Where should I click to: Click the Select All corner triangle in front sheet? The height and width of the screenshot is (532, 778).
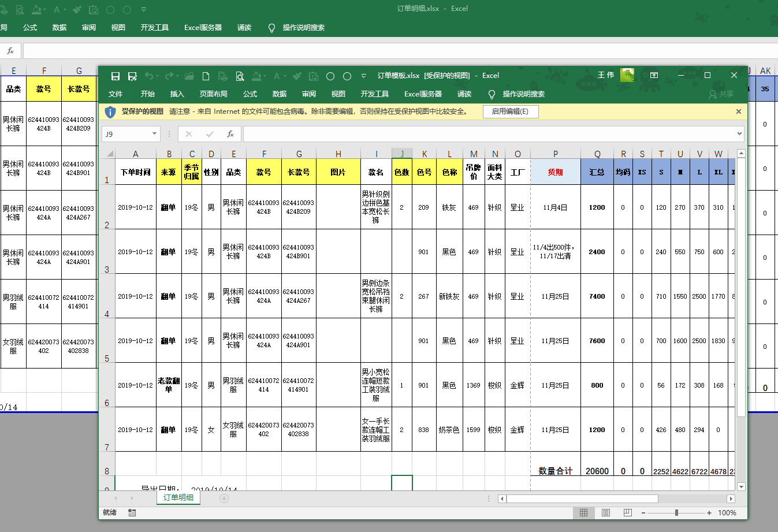[109, 154]
